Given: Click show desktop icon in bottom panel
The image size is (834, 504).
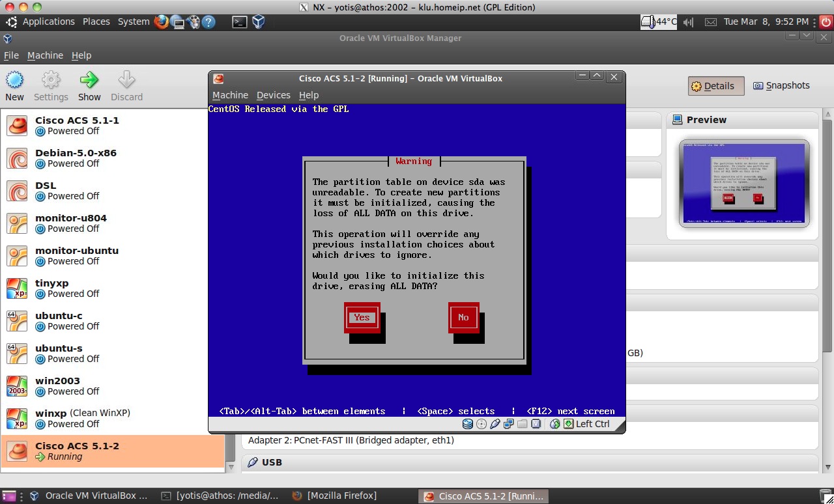Looking at the screenshot, I should [9, 496].
